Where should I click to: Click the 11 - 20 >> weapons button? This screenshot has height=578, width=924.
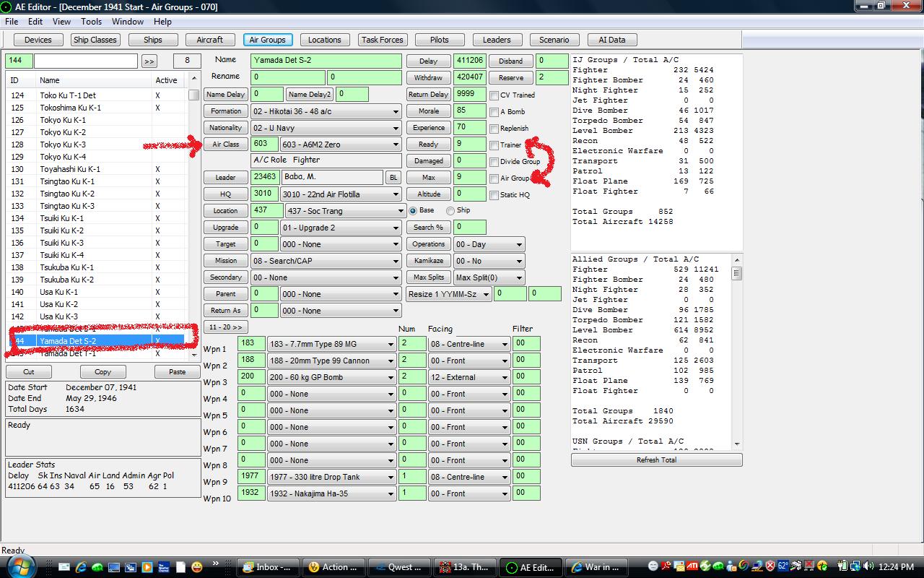[x=225, y=327]
